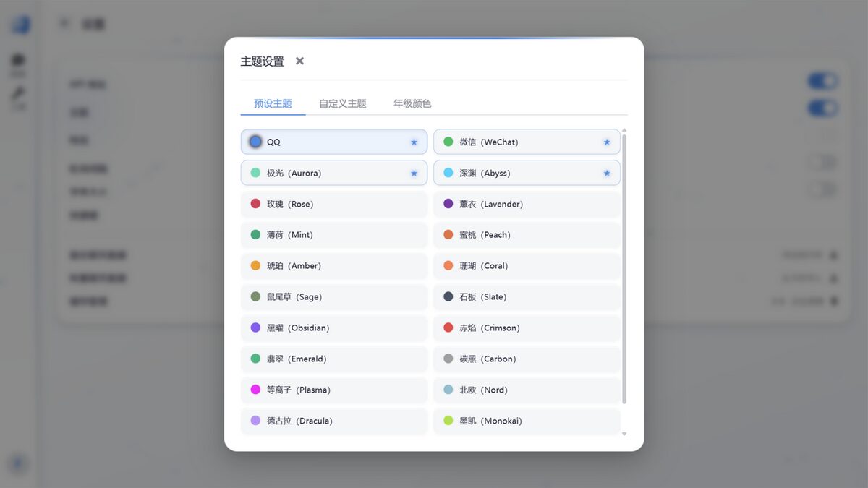The image size is (868, 488).
Task: Apply the 黑曜 (Obsidian) theme
Action: [334, 328]
